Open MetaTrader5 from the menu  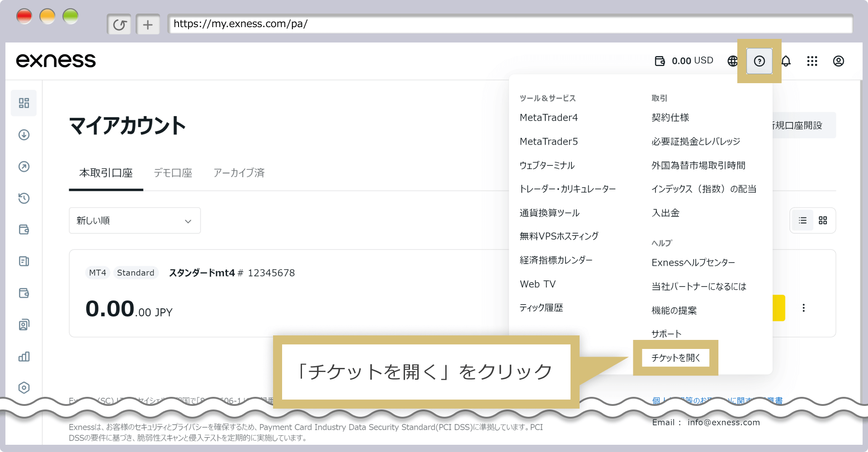549,141
